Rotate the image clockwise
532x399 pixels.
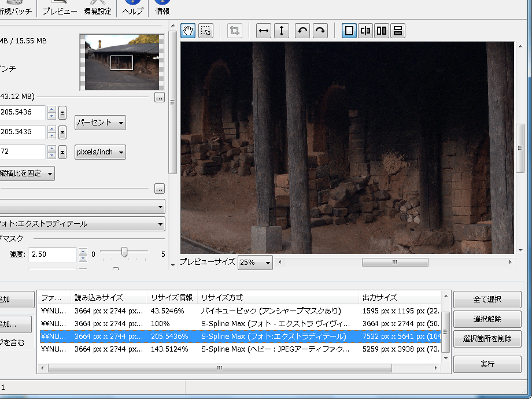tap(320, 31)
